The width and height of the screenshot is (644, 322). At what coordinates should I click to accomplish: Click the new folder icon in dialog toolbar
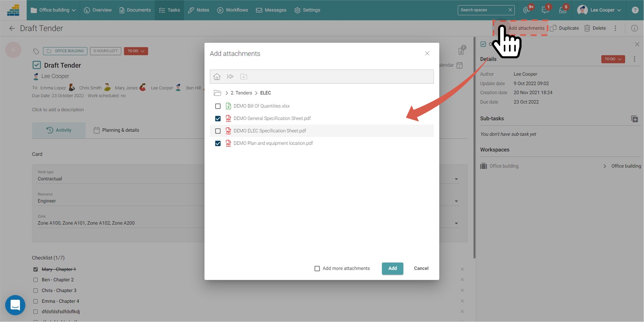(244, 77)
